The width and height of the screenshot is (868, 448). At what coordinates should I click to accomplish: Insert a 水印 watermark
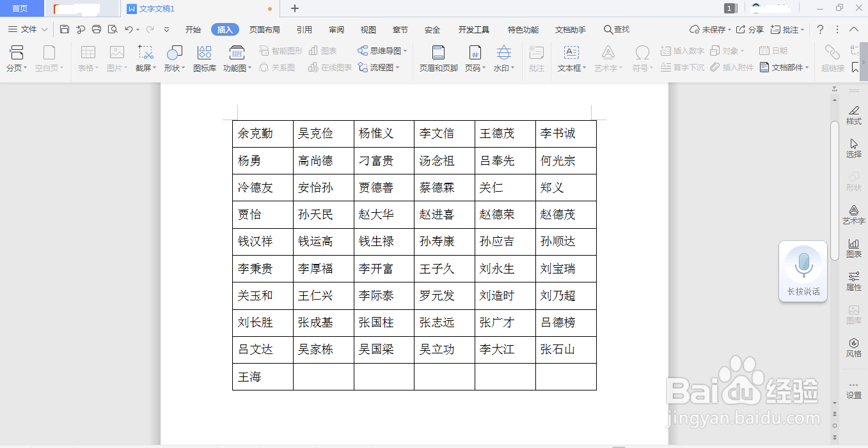[503, 58]
